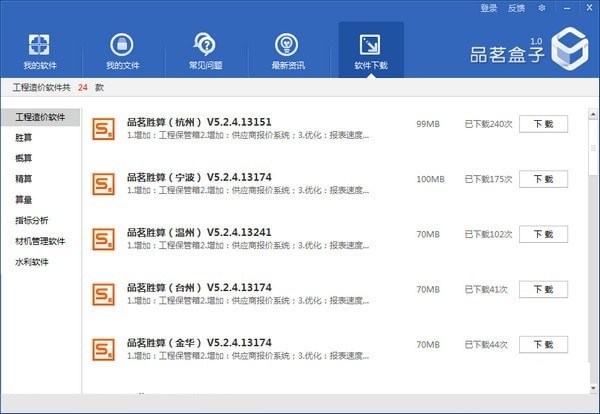Download 品茗胜算（杭州）V5.2.4.13151

tap(543, 124)
